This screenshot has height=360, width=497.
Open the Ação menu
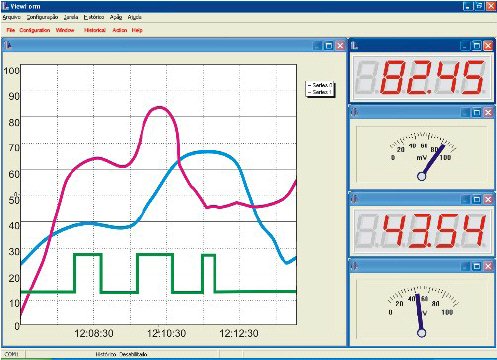(x=116, y=17)
